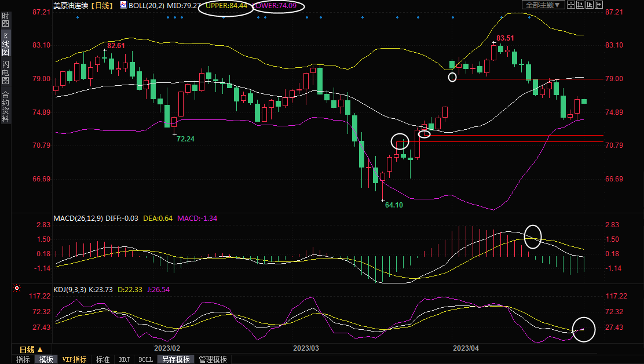This screenshot has height=364, width=644.
Task: Click the crosshair cursor icon in top toolbar
Action: click(x=571, y=5)
